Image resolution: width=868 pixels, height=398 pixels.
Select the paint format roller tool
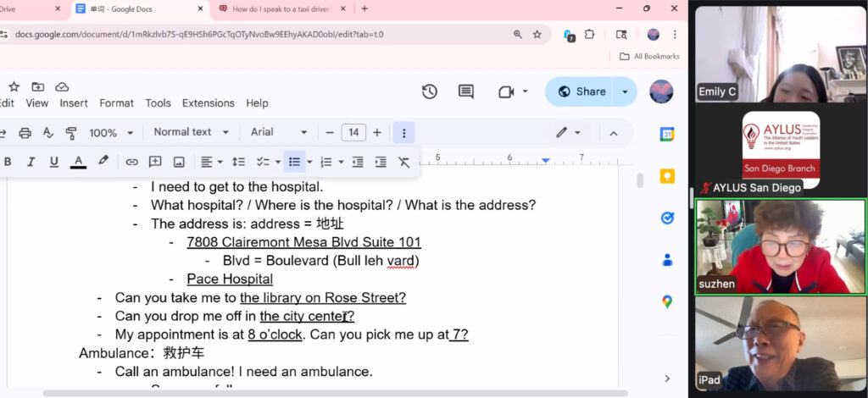[x=71, y=133]
